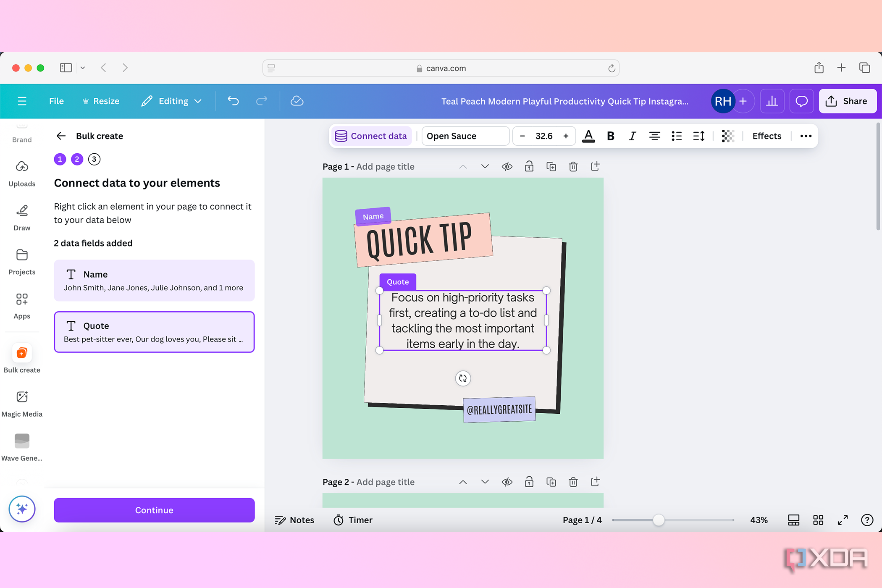Image resolution: width=882 pixels, height=588 pixels.
Task: Go to Bulk create step 2
Action: 77,159
